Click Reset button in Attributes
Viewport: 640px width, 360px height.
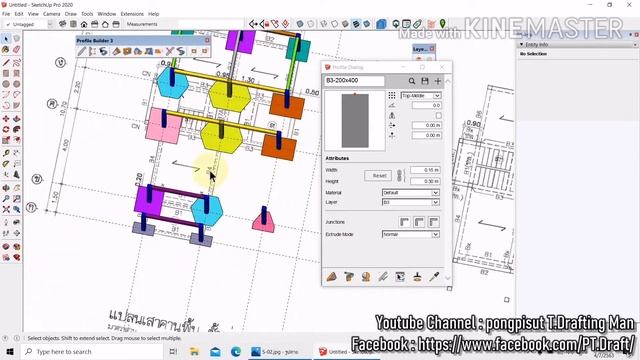click(x=379, y=176)
